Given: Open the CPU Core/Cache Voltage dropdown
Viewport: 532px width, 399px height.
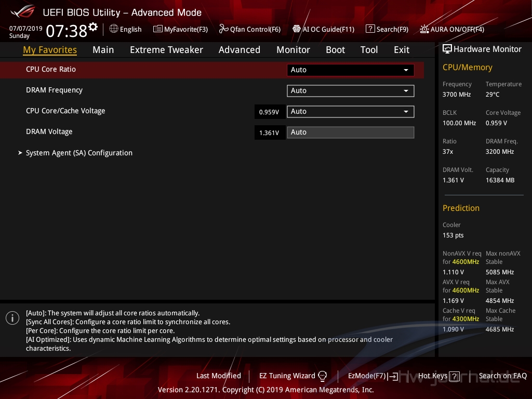Looking at the screenshot, I should tap(351, 112).
